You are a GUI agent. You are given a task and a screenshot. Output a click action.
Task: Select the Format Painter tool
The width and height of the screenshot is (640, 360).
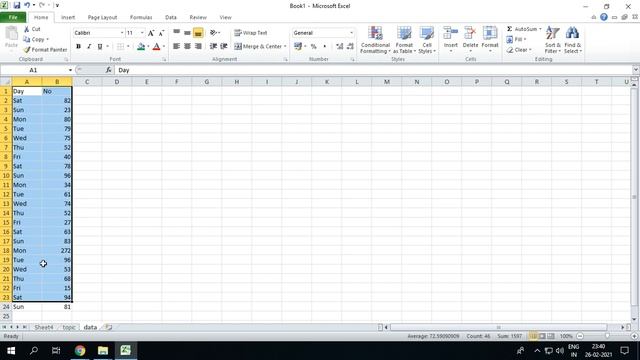[x=45, y=49]
